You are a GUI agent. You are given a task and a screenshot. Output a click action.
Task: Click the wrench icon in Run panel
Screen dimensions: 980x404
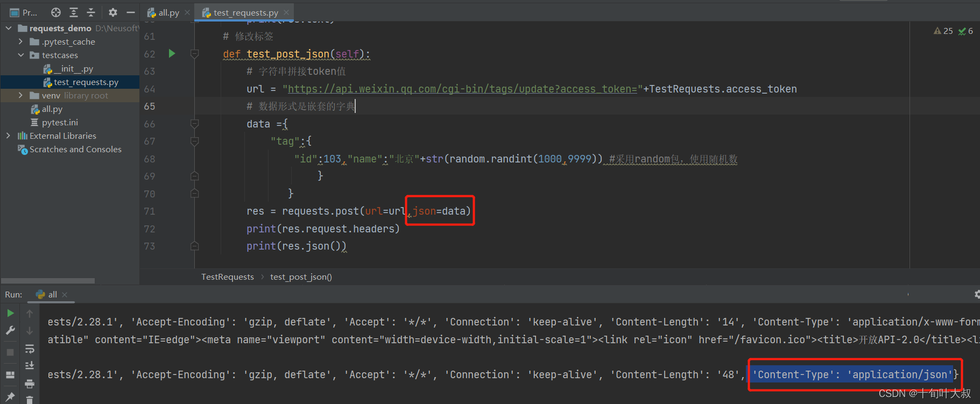[x=10, y=330]
